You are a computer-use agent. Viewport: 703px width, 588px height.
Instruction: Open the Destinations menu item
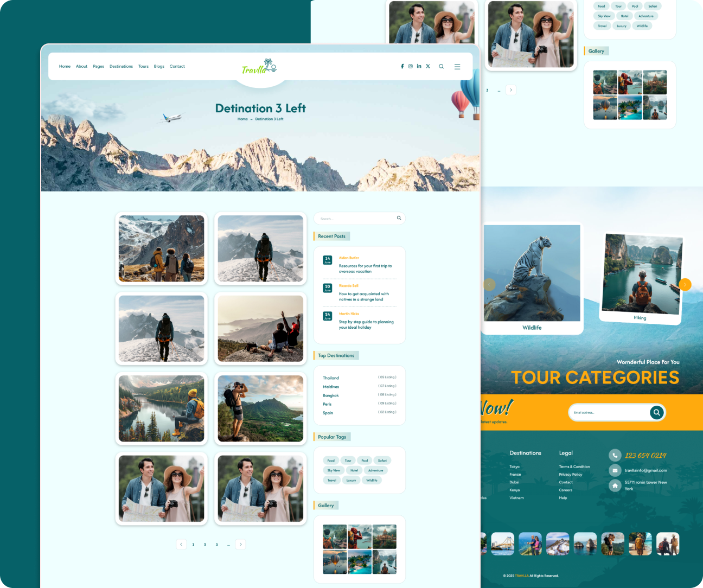(x=121, y=67)
